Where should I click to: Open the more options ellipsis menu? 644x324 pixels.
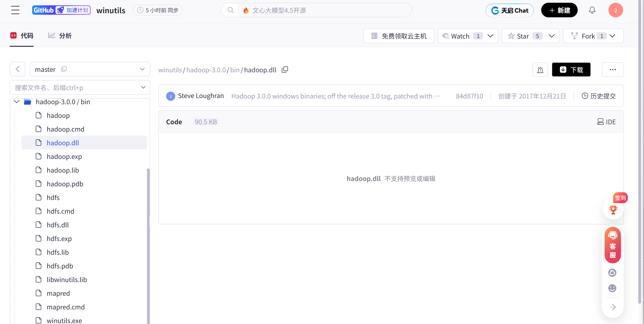[x=613, y=70]
